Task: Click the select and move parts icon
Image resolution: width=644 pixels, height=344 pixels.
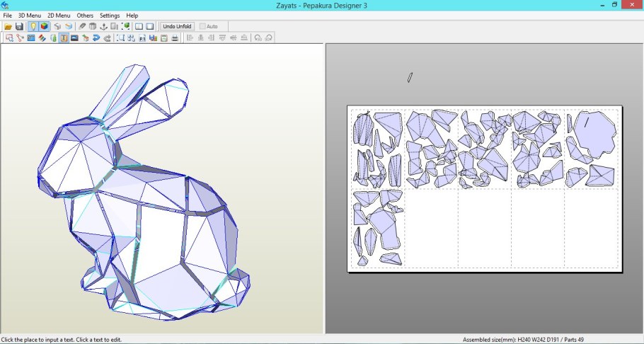Action: click(8, 38)
